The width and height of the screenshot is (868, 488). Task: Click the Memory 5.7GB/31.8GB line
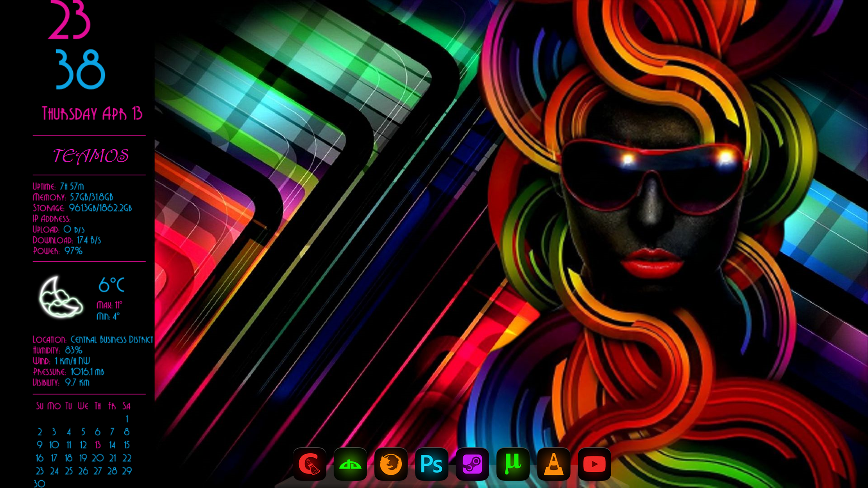point(73,197)
